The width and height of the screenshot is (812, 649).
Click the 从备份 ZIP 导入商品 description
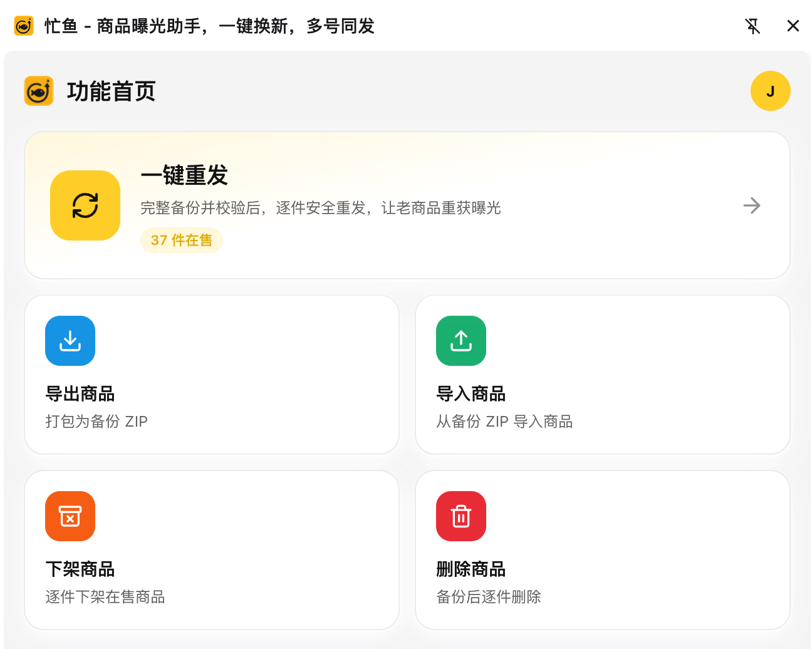coord(504,422)
